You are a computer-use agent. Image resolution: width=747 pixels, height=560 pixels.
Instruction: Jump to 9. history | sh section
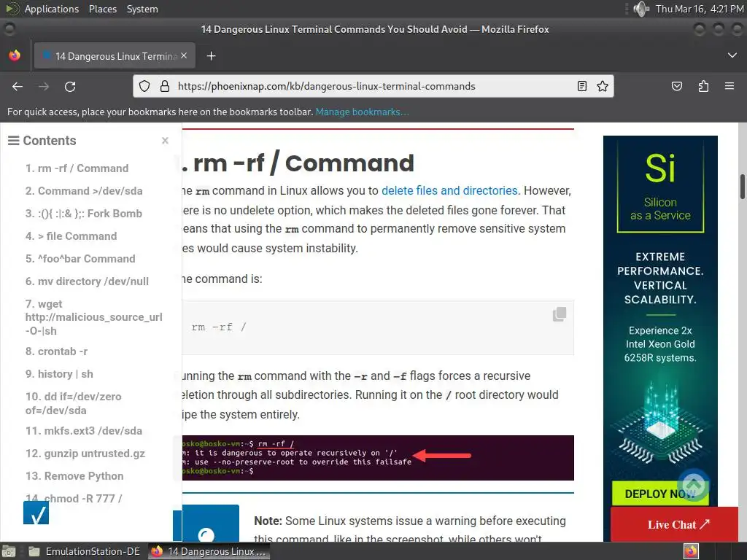point(59,374)
